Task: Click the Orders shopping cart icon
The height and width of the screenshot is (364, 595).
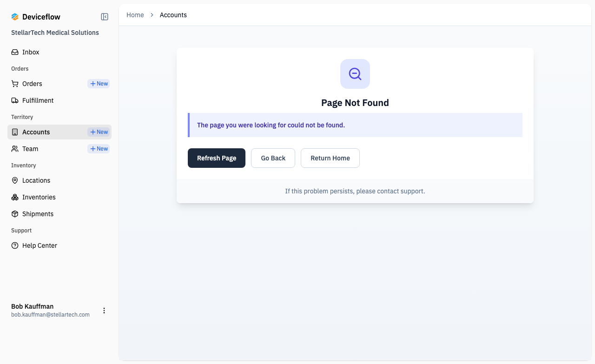Action: [x=15, y=84]
